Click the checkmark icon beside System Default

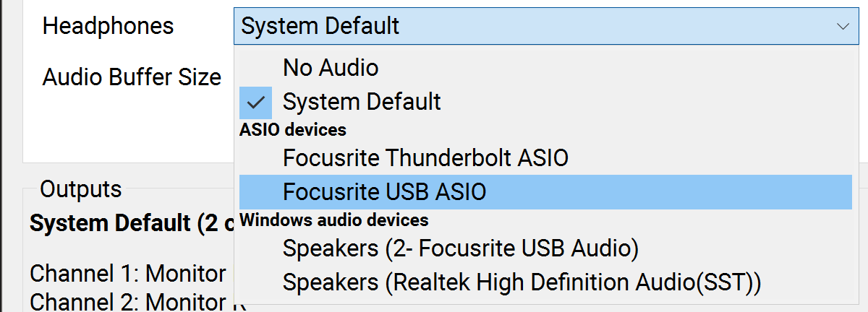tap(255, 103)
